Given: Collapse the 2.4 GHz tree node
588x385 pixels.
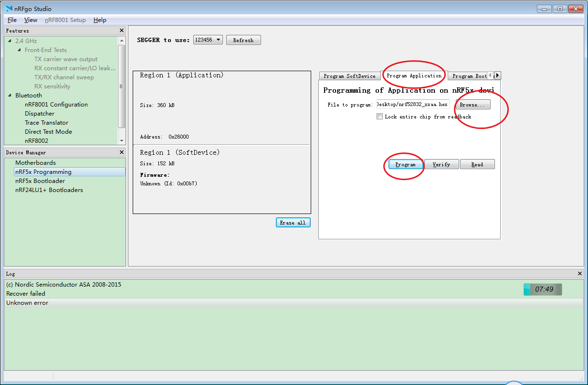Looking at the screenshot, I should [10, 41].
